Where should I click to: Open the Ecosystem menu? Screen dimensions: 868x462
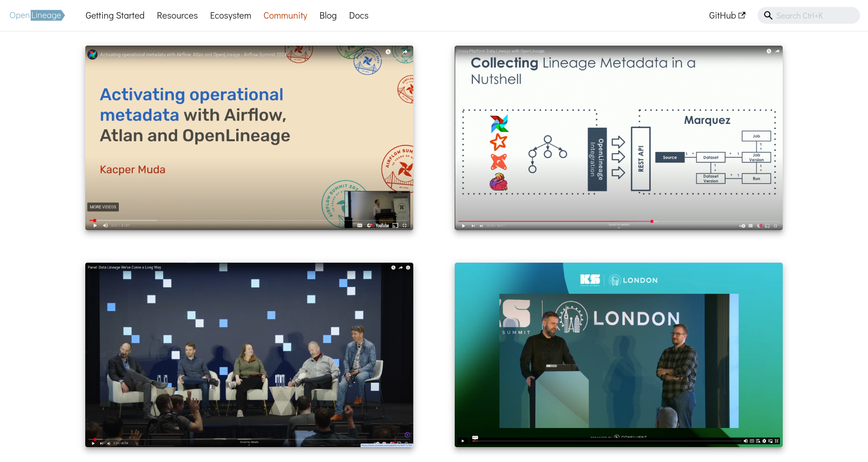pos(230,16)
